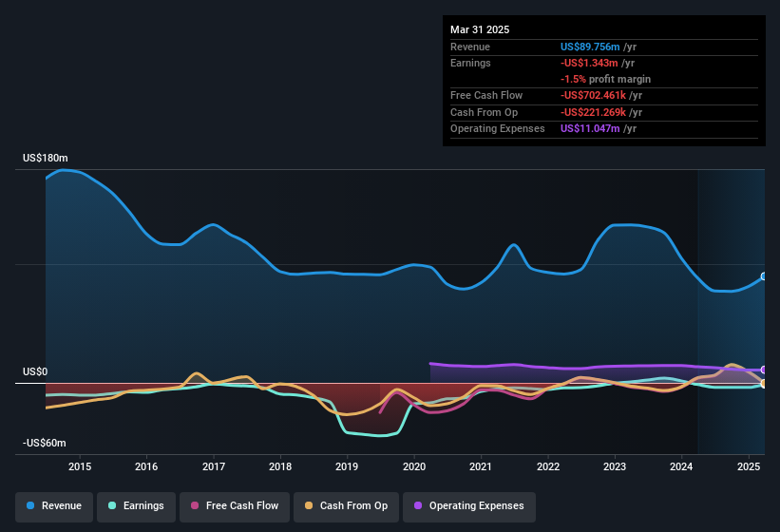Image resolution: width=780 pixels, height=532 pixels.
Task: Click the US$0 y-axis label
Action: click(x=35, y=371)
